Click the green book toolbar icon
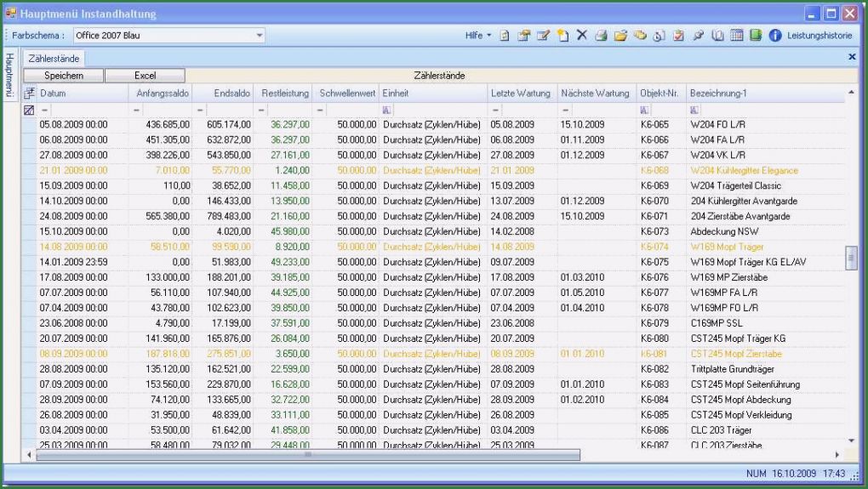The image size is (868, 489). tap(756, 36)
